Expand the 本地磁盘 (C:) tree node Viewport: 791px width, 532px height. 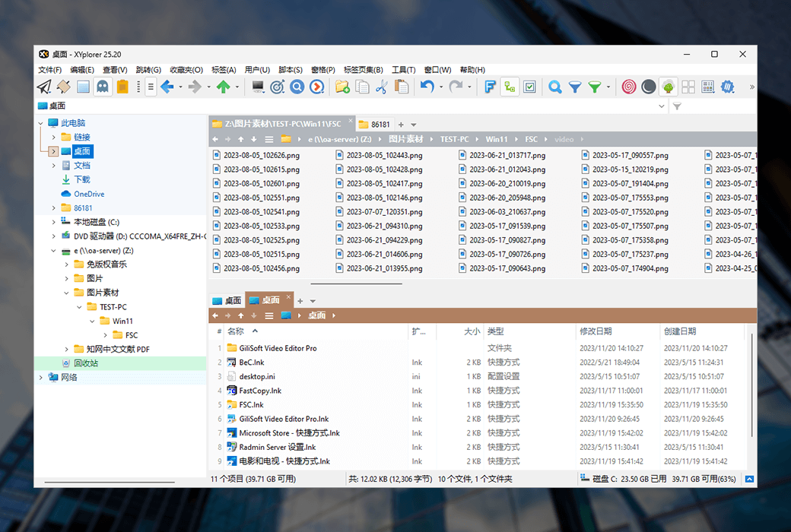53,222
